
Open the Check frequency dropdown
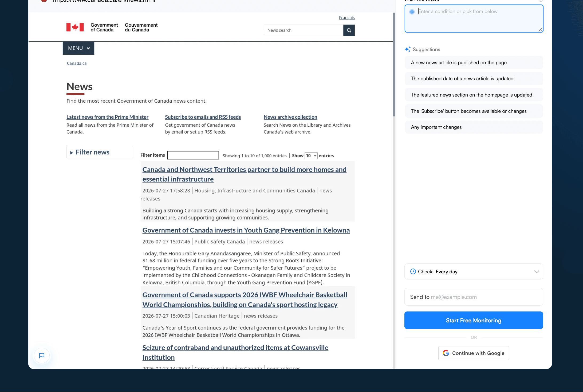[x=474, y=271]
